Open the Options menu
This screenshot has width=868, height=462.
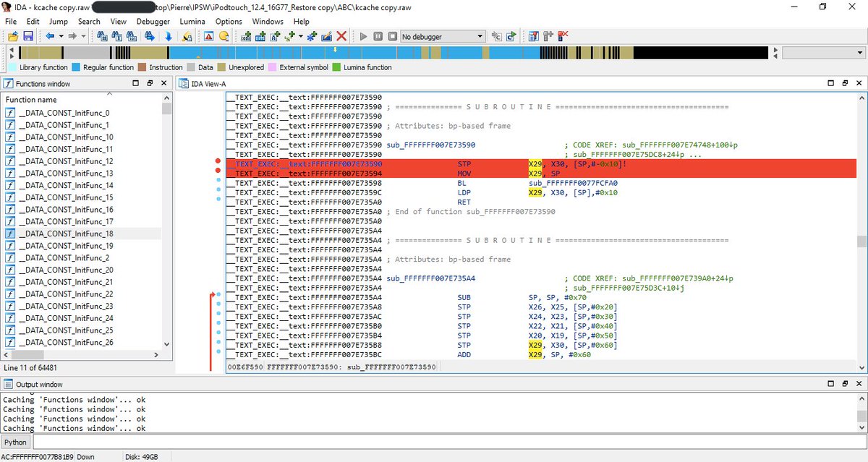[x=229, y=22]
